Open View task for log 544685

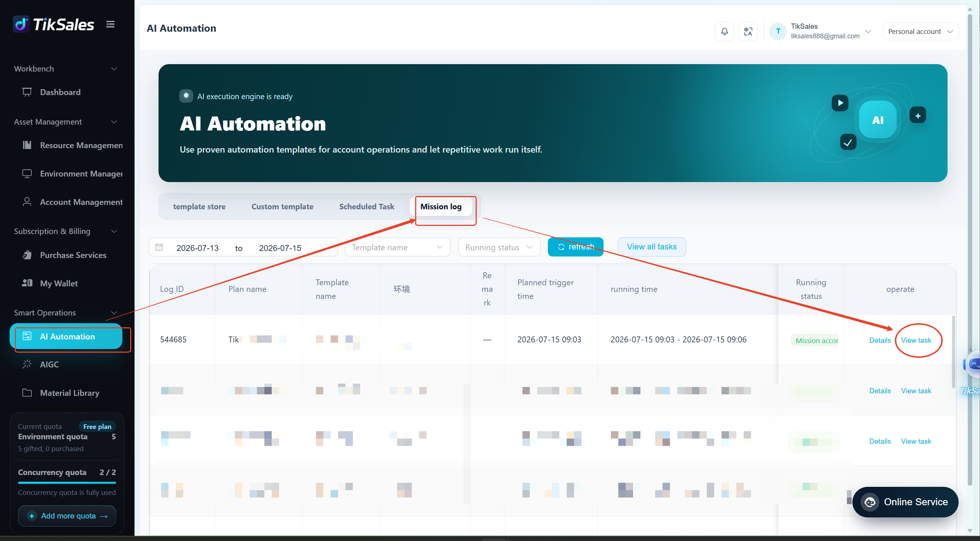916,340
